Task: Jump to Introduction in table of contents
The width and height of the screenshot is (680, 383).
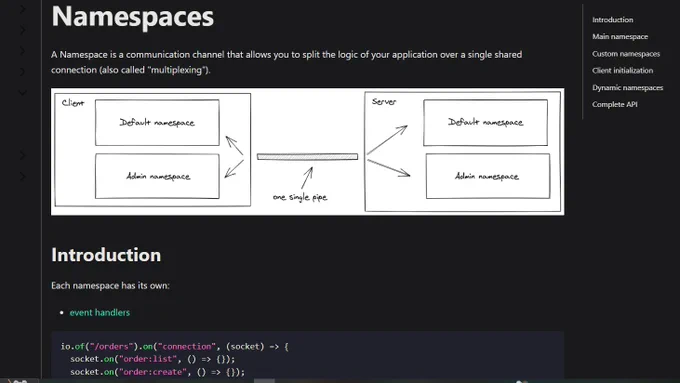Action: [612, 20]
